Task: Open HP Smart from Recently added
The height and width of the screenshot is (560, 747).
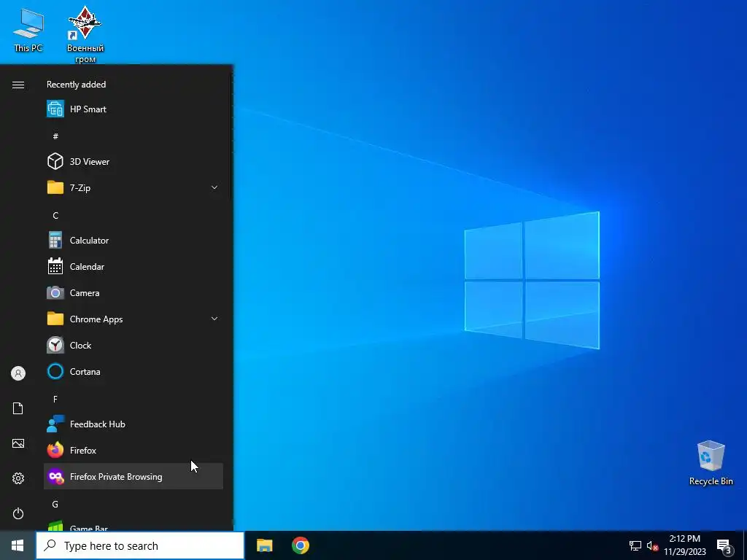Action: [133, 109]
